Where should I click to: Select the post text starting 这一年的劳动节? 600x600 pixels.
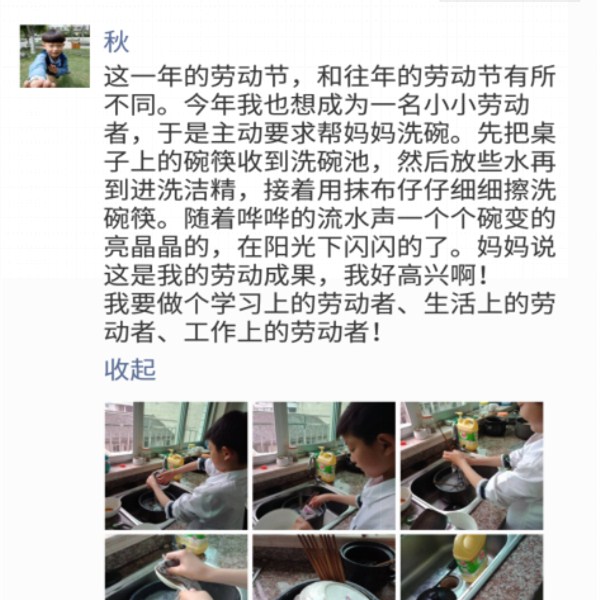tap(330, 204)
